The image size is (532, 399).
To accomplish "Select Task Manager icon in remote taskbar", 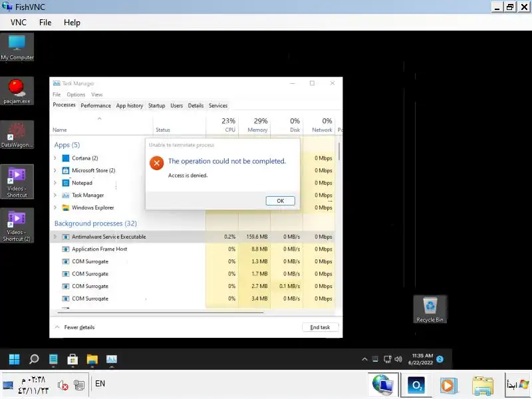I will pyautogui.click(x=112, y=359).
